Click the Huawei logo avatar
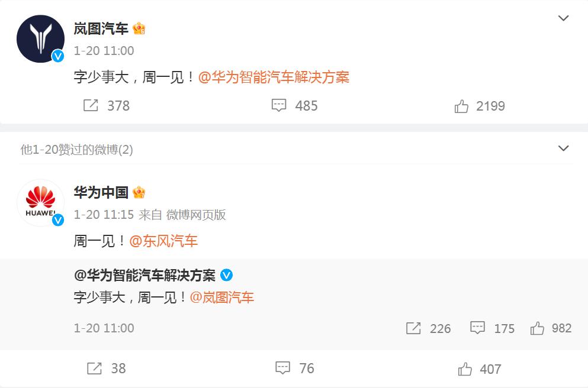 (x=40, y=202)
